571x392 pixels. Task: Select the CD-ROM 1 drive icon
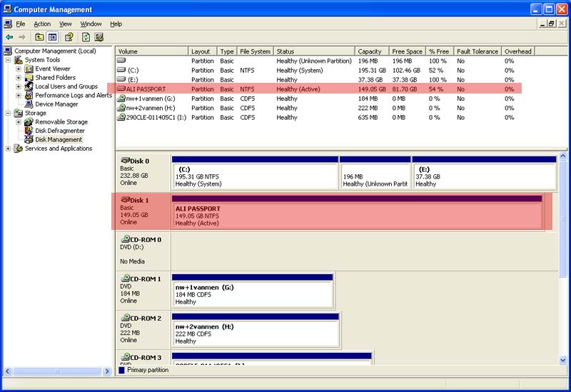[x=126, y=278]
